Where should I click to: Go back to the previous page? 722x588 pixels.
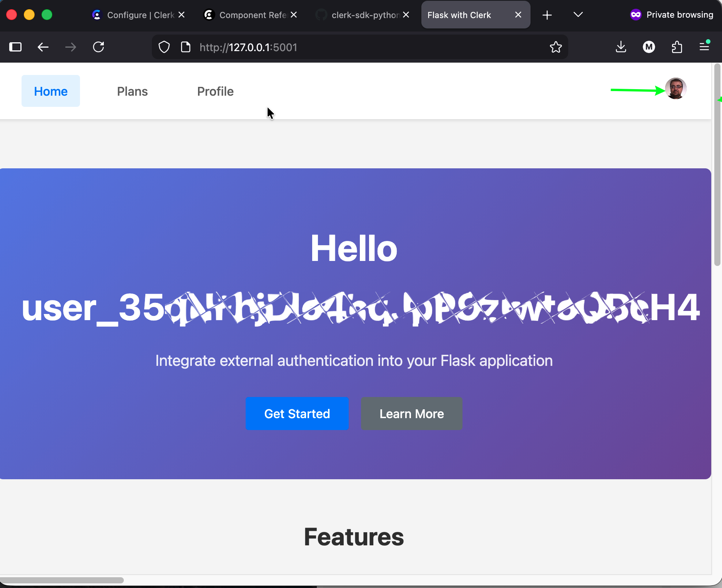[x=43, y=47]
